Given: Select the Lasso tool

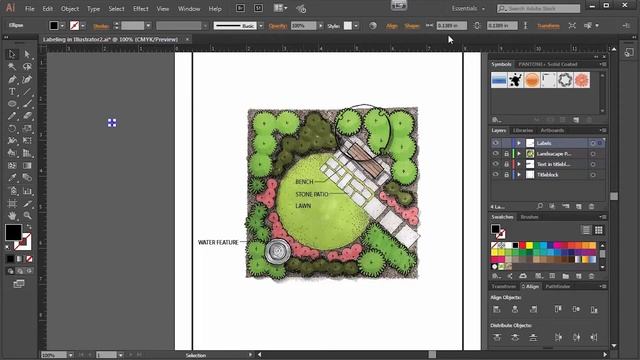Looking at the screenshot, I should [27, 67].
